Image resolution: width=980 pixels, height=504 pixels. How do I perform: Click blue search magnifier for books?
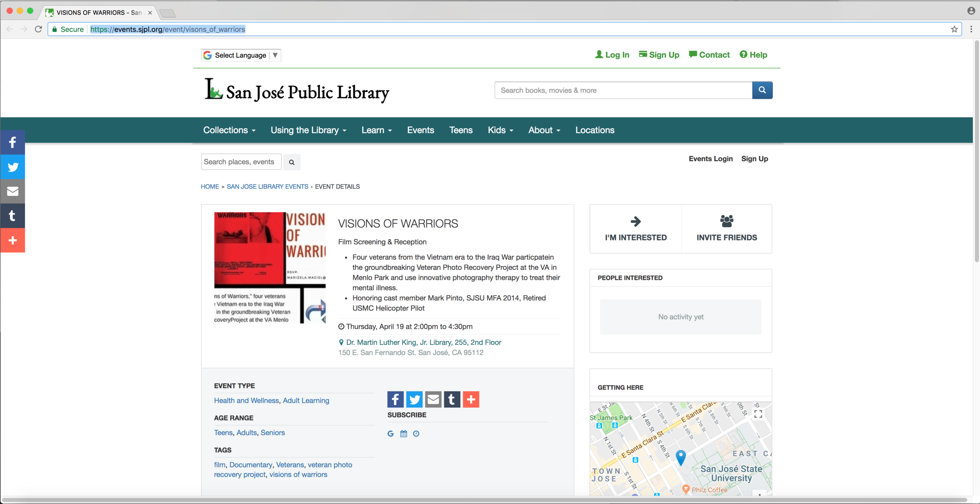762,90
